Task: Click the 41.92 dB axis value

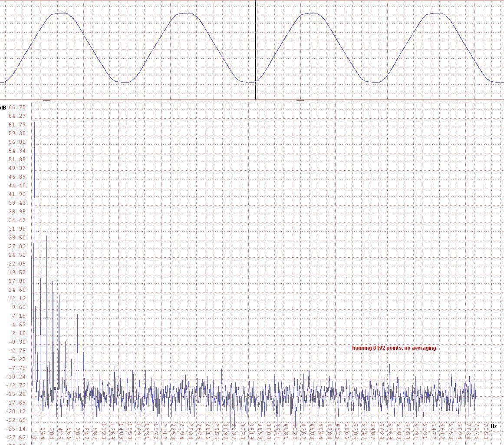Action: click(x=17, y=194)
